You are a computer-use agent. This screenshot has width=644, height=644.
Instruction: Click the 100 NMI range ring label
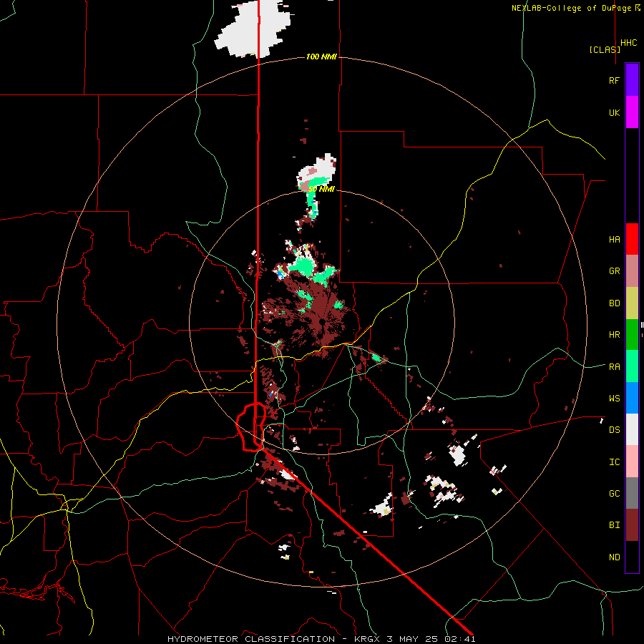pos(321,57)
